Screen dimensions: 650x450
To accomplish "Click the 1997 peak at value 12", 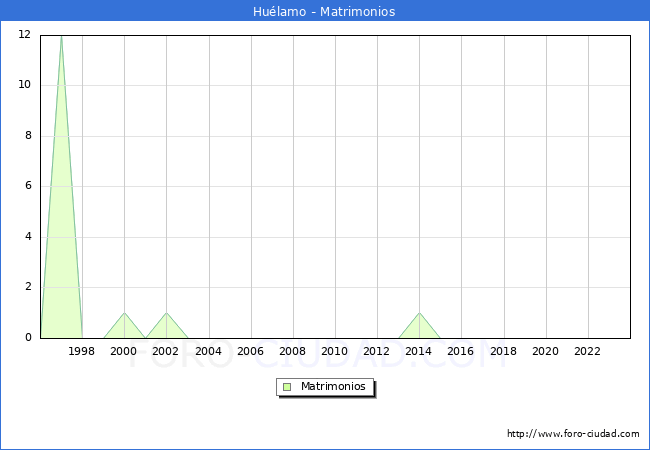I will 61,40.
